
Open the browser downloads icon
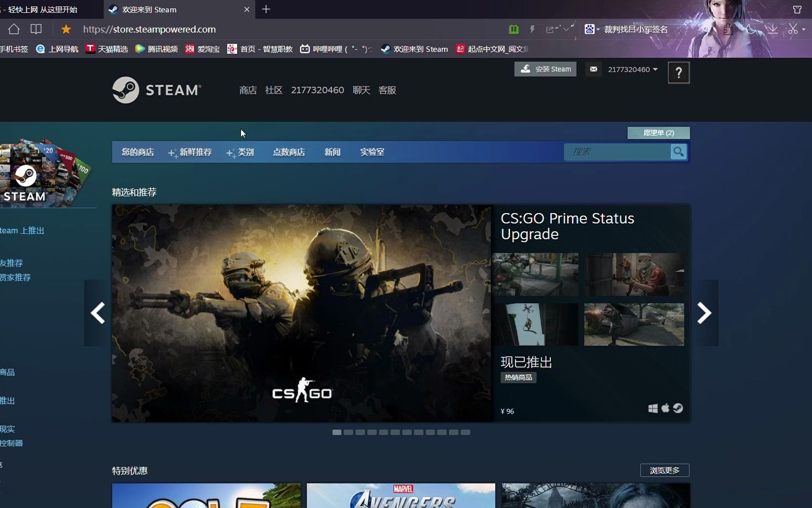click(773, 30)
